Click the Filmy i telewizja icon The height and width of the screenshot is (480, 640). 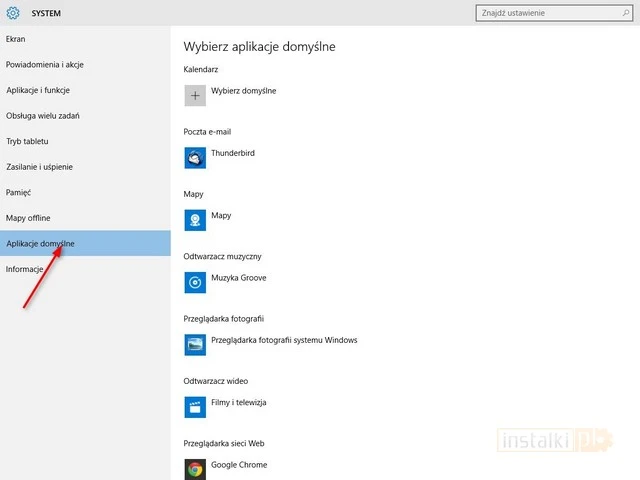[x=195, y=406]
